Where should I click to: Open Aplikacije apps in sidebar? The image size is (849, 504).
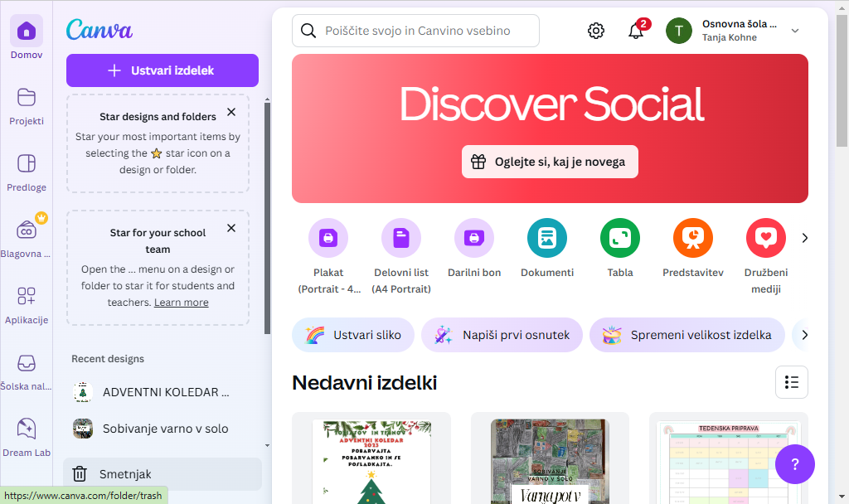26,296
